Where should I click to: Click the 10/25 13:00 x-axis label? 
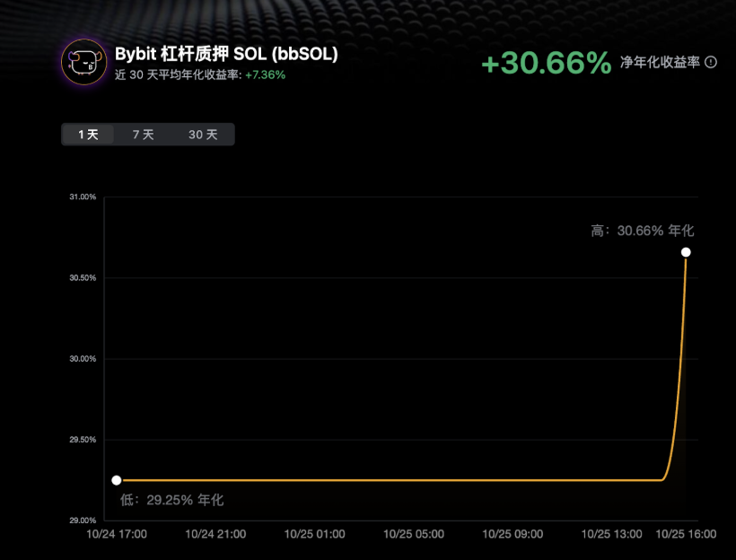611,534
